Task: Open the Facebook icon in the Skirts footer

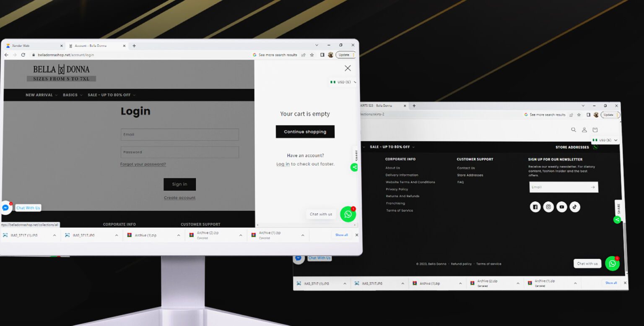Action: (535, 207)
